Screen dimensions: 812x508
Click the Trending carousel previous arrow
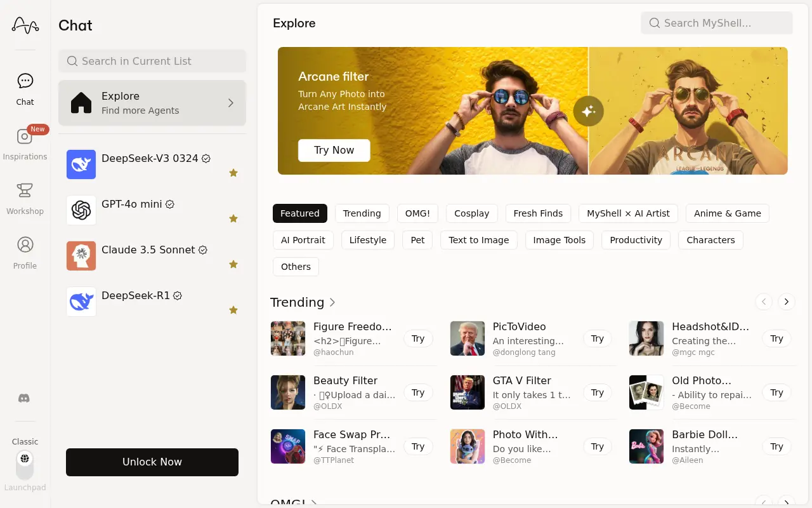click(x=764, y=302)
